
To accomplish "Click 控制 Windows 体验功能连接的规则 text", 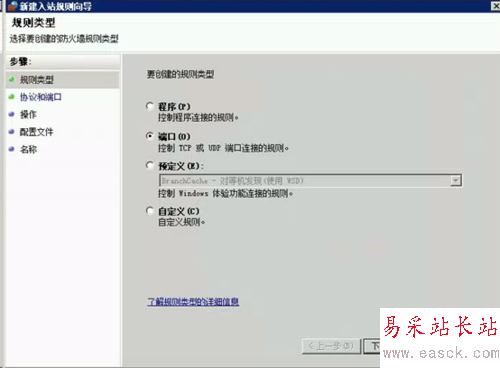I will tap(225, 193).
